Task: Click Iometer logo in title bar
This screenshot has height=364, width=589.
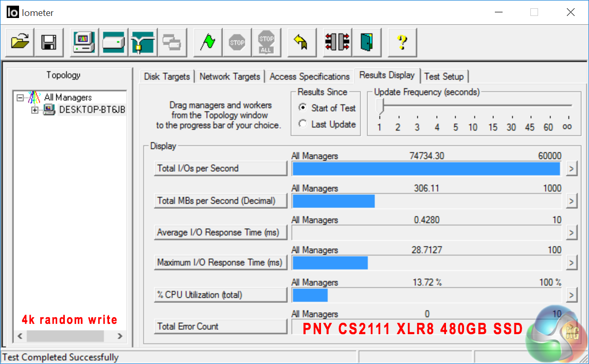Action: [12, 12]
